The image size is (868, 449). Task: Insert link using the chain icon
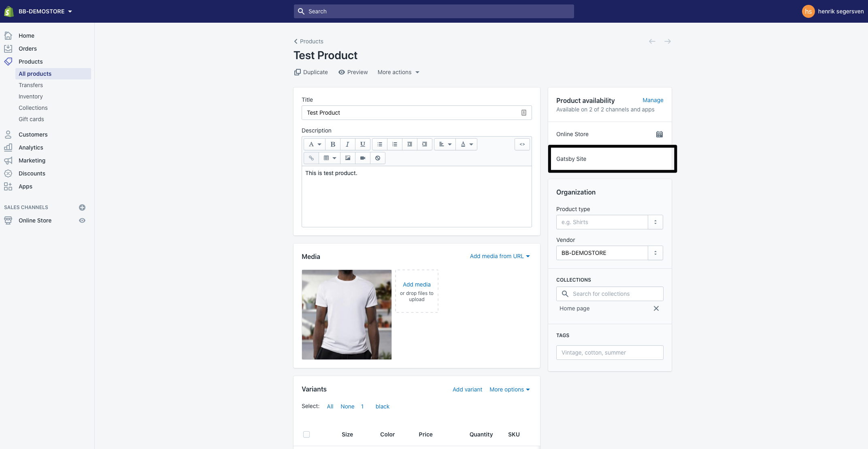coord(311,158)
